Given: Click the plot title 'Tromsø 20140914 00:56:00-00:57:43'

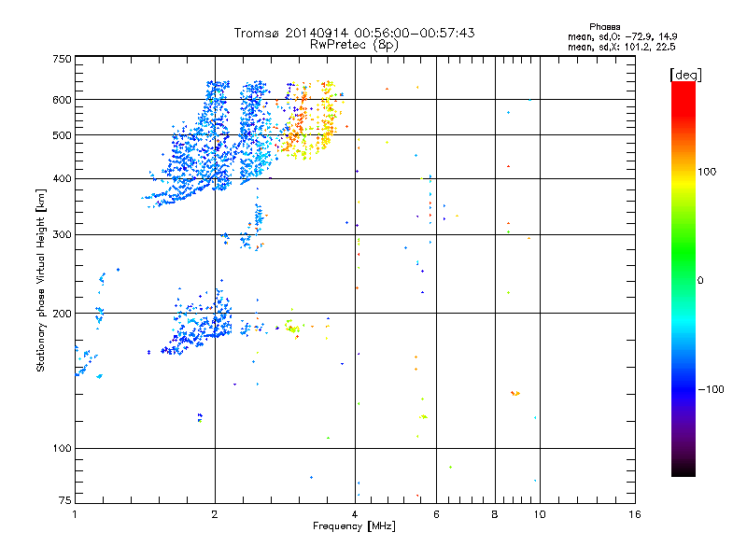Looking at the screenshot, I should coord(354,33).
